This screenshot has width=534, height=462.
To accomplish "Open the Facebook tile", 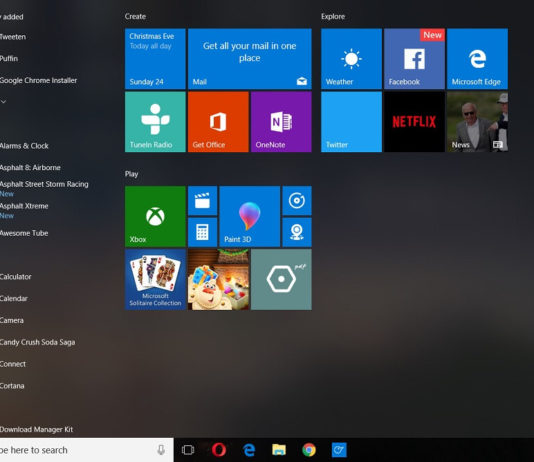I will pos(414,59).
